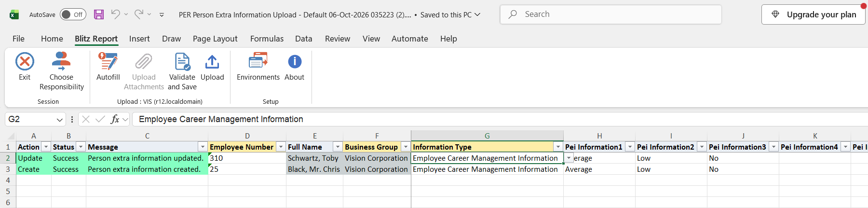
Task: Switch to the Blitz Report tab
Action: click(x=96, y=39)
